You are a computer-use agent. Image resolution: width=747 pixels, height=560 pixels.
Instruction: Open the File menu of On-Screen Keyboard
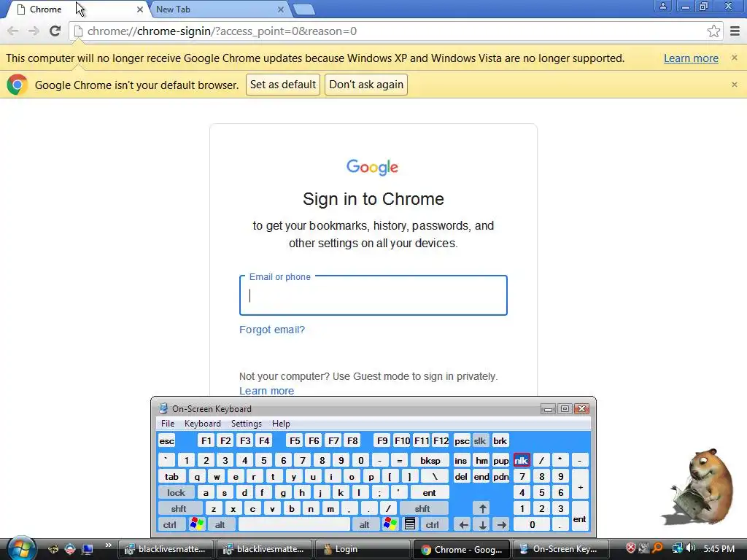click(168, 424)
